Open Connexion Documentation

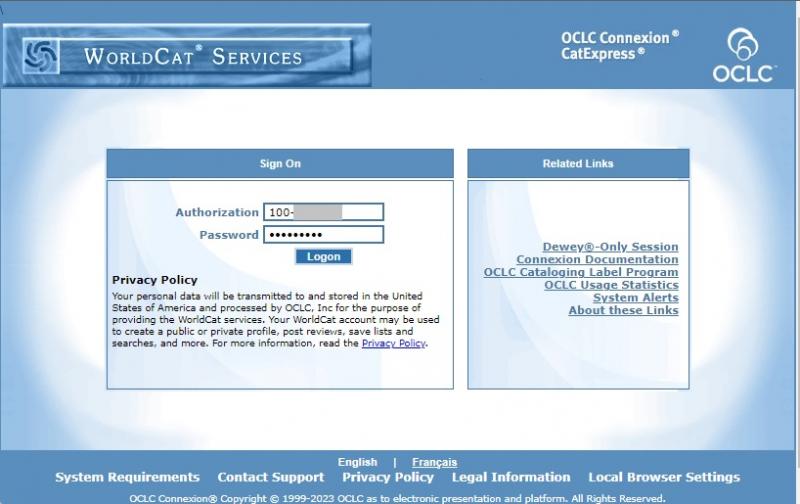coord(597,260)
